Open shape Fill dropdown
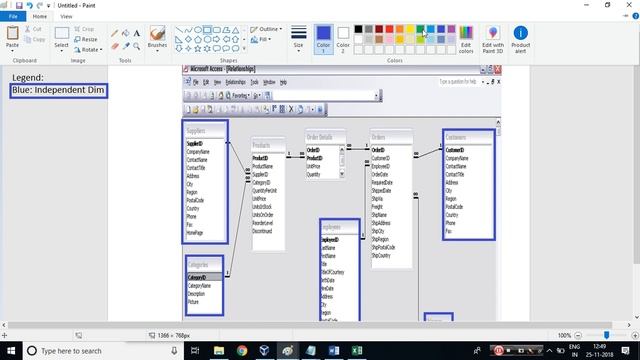Image resolution: width=640 pixels, height=360 pixels. [261, 39]
